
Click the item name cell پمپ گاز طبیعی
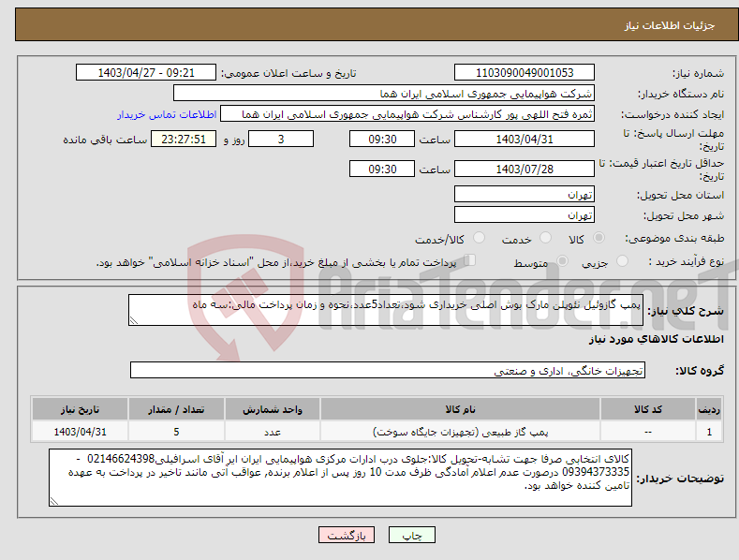point(460,432)
